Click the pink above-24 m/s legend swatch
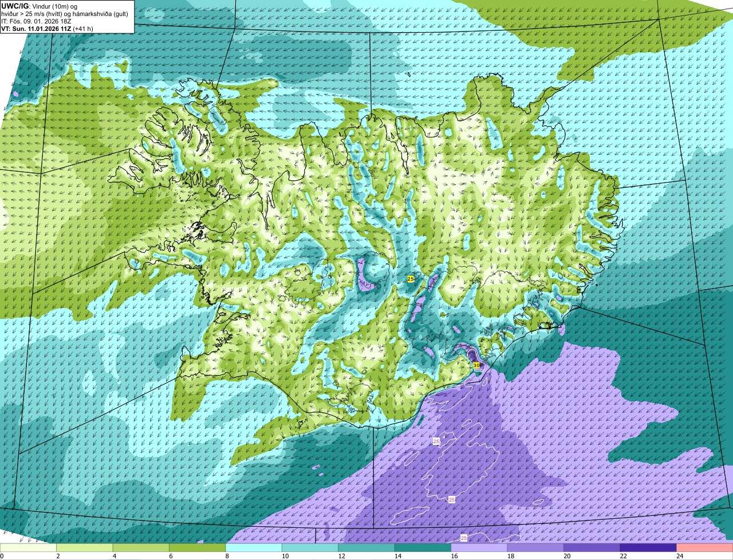Screen dimensions: 733x560 coord(705,548)
